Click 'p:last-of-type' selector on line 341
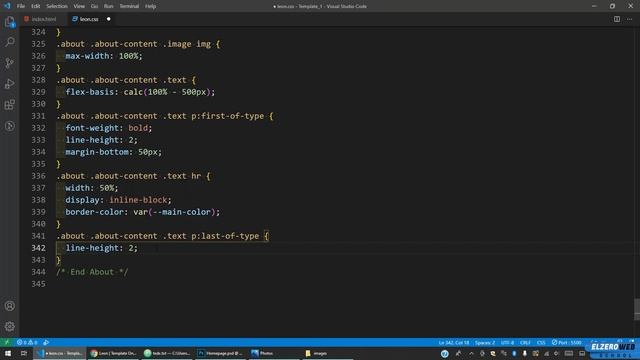The width and height of the screenshot is (640, 360). tap(225, 236)
